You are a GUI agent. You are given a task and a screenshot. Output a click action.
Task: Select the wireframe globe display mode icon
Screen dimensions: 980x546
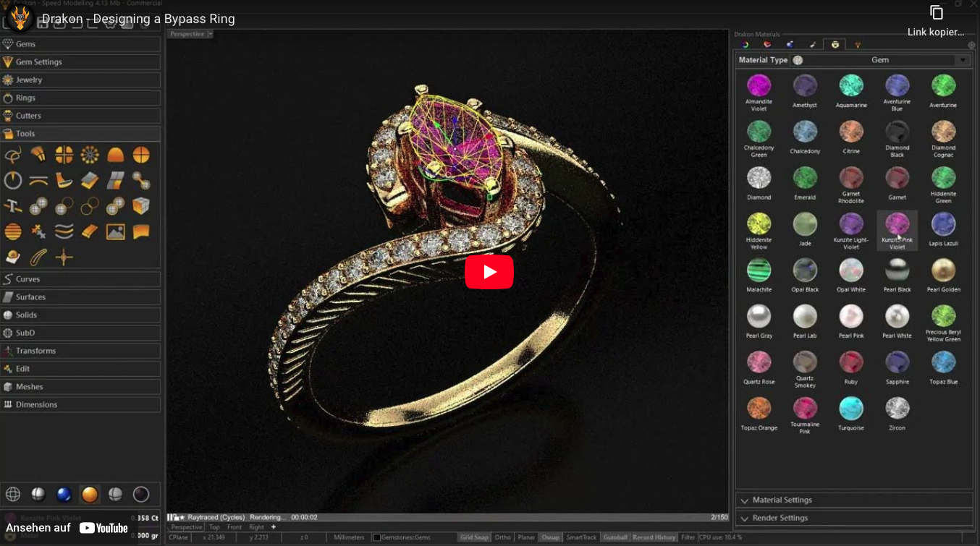point(13,494)
